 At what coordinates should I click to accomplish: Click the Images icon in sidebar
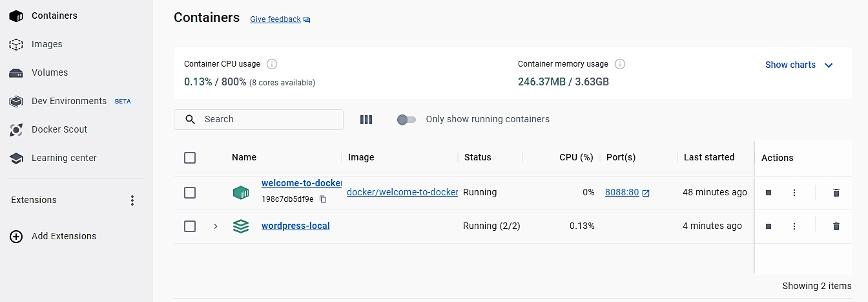pyautogui.click(x=16, y=44)
